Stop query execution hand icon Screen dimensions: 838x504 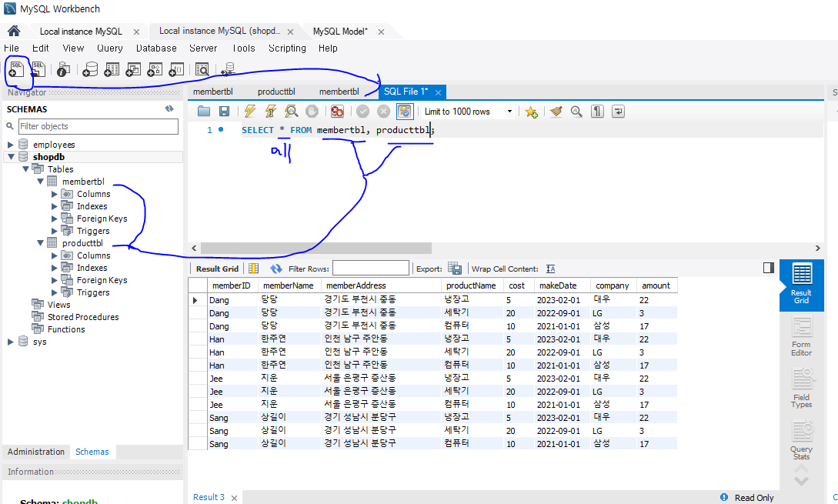click(x=312, y=111)
